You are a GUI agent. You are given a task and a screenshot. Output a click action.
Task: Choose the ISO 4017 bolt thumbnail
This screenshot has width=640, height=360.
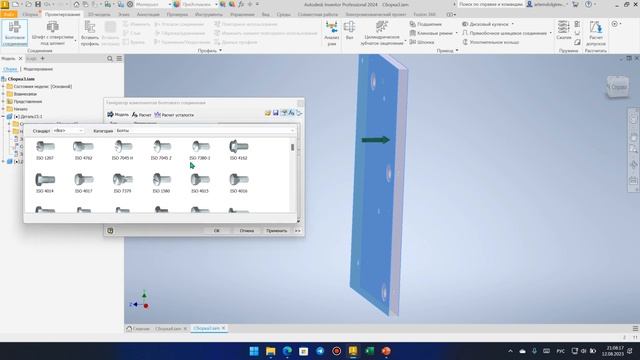click(x=83, y=183)
